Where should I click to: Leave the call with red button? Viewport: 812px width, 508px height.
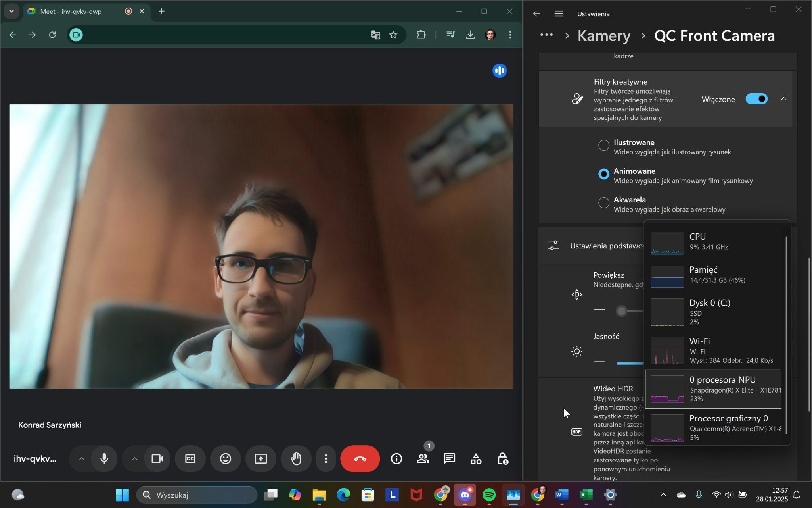360,459
